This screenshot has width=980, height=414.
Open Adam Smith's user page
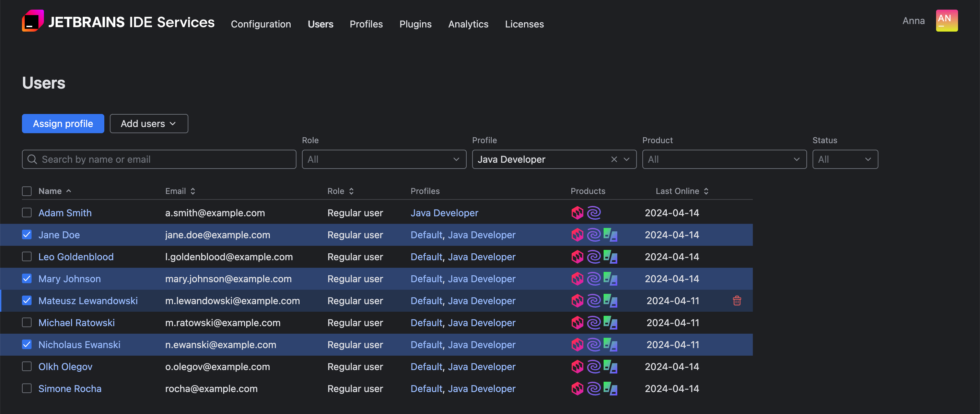(x=65, y=213)
